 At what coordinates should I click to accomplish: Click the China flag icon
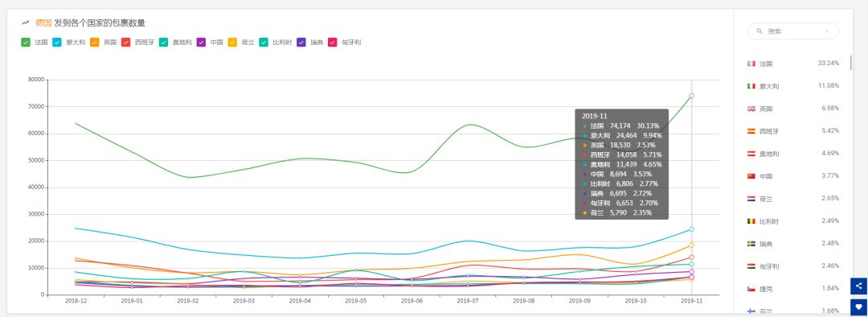point(751,176)
